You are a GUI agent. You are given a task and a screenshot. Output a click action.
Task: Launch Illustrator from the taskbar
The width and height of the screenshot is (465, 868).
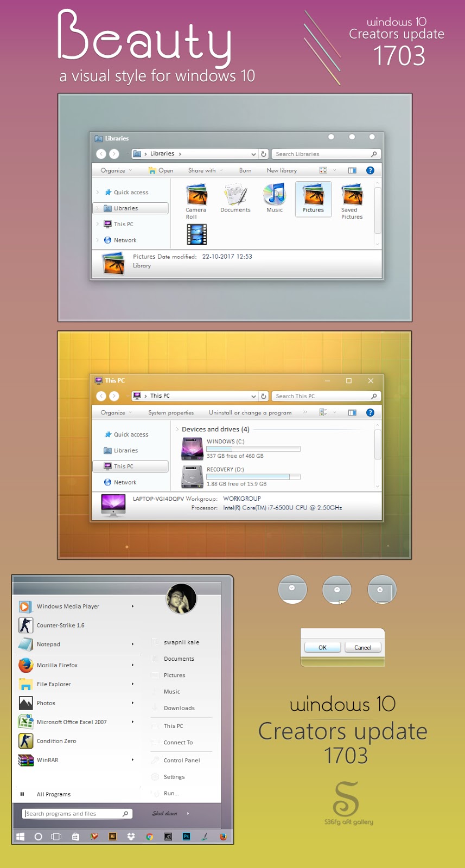point(112,837)
